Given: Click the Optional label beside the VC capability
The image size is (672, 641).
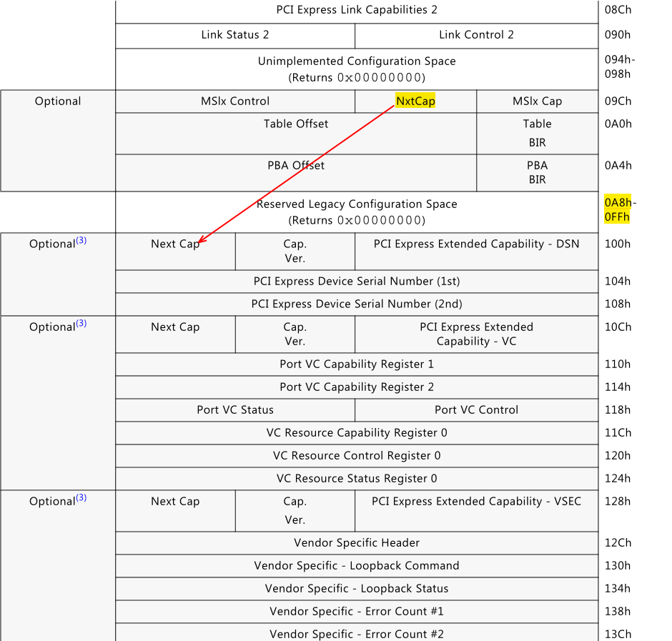Looking at the screenshot, I should [x=52, y=327].
